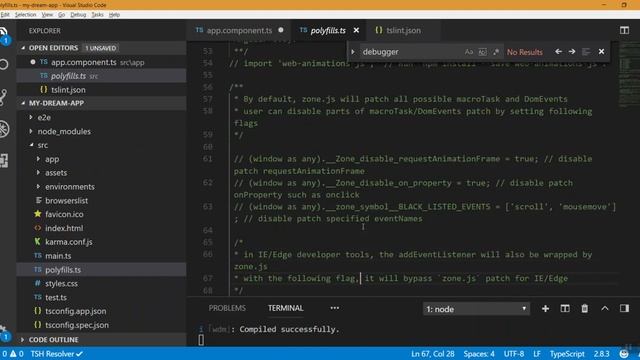This screenshot has width=640, height=360.
Task: Open the Extensions view
Action: (x=4, y=160)
